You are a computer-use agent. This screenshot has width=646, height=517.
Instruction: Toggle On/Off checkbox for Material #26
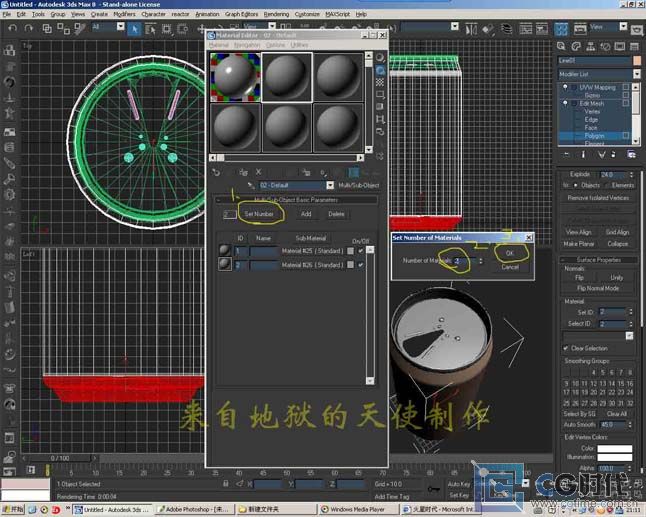point(361,265)
